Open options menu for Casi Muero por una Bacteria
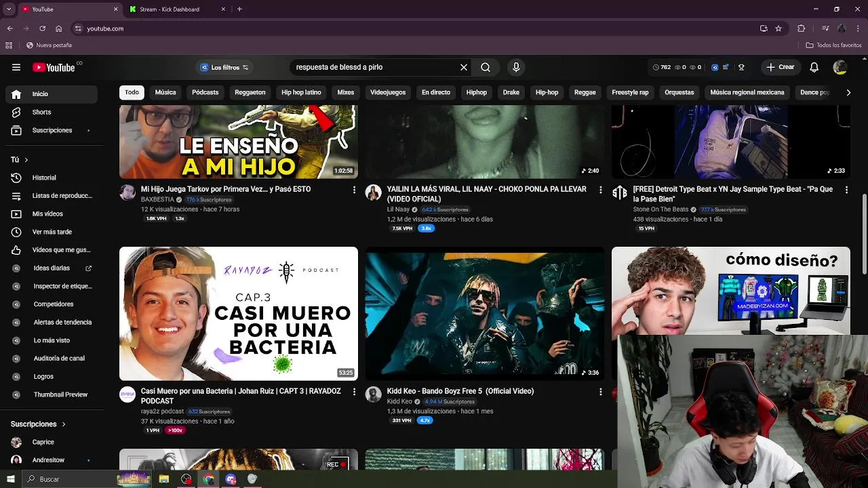 point(354,392)
